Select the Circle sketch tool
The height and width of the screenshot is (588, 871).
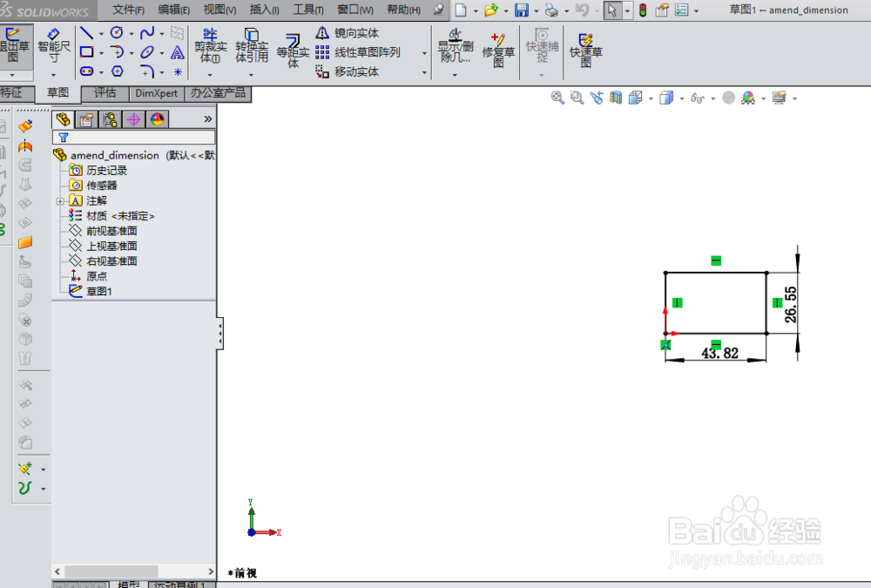coord(117,33)
